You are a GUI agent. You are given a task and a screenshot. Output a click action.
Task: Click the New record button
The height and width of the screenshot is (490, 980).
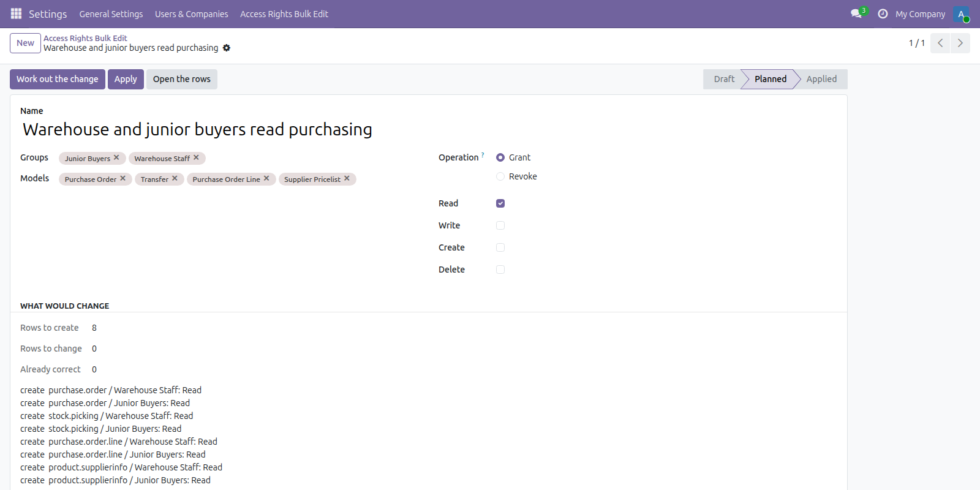pos(25,43)
